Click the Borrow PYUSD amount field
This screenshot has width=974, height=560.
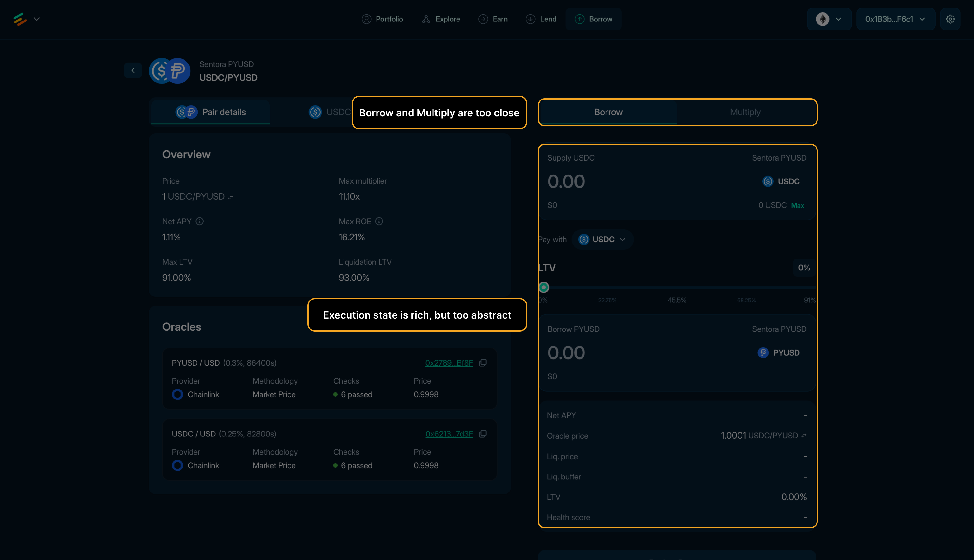pos(566,353)
